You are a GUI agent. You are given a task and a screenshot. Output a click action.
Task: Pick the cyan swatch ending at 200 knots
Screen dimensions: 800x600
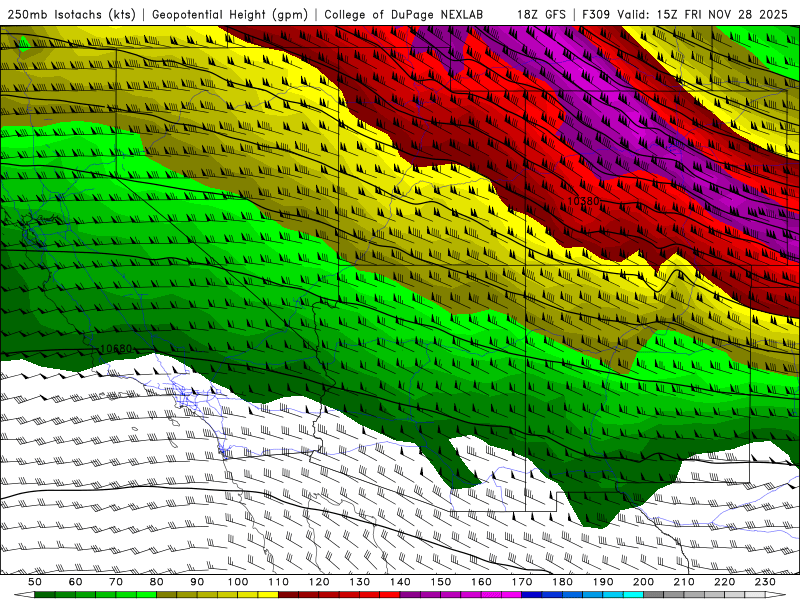point(633,595)
